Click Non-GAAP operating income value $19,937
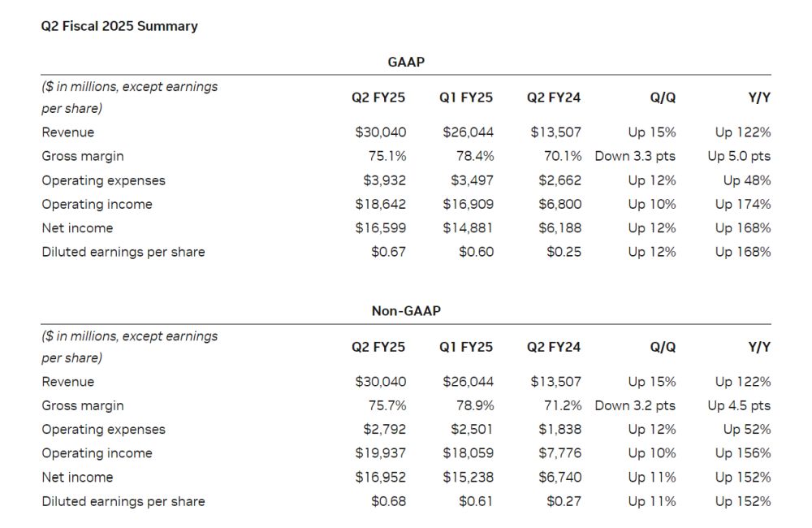This screenshot has height=528, width=812. pos(381,453)
